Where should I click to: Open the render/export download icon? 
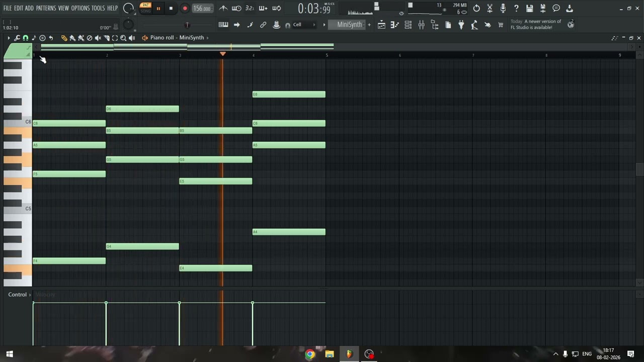coord(569,8)
